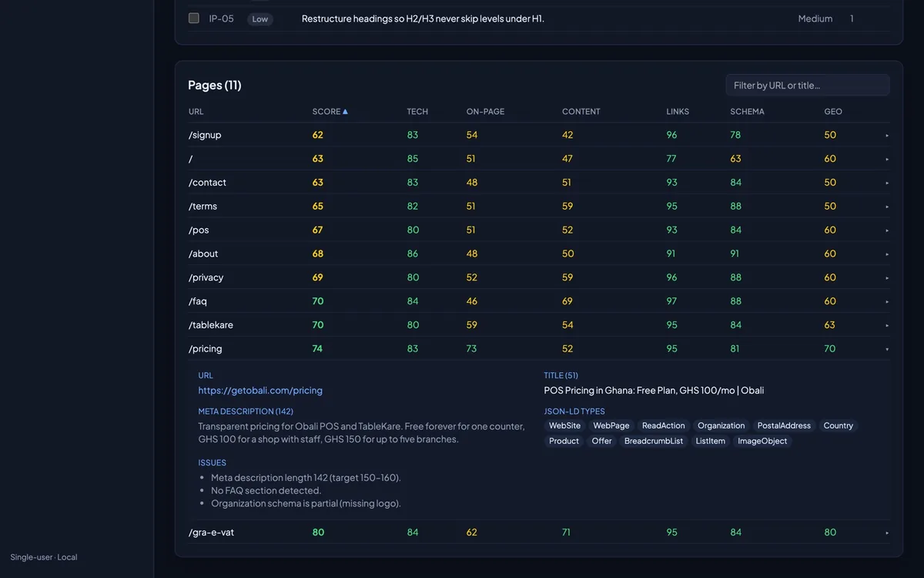
Task: Click the sort arrow next to SCORE
Action: coord(345,112)
